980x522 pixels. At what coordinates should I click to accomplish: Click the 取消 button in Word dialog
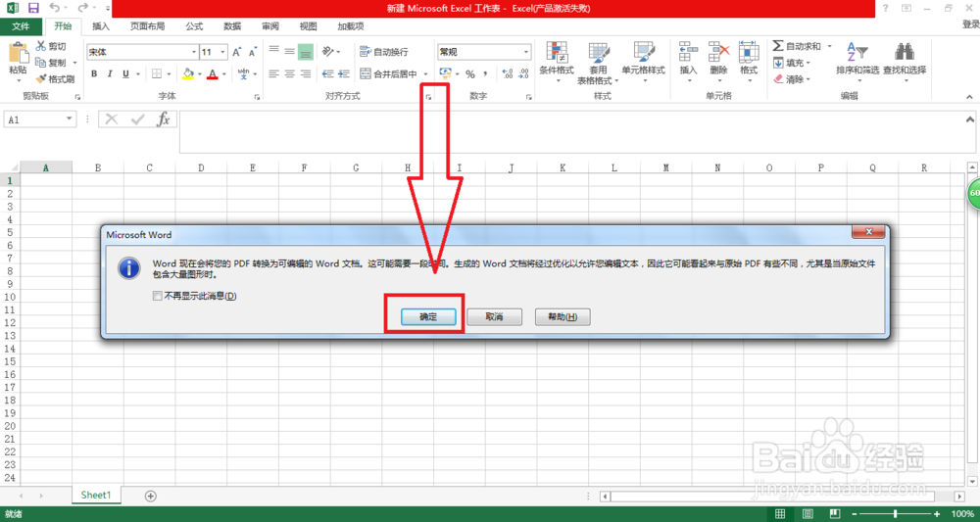[494, 316]
